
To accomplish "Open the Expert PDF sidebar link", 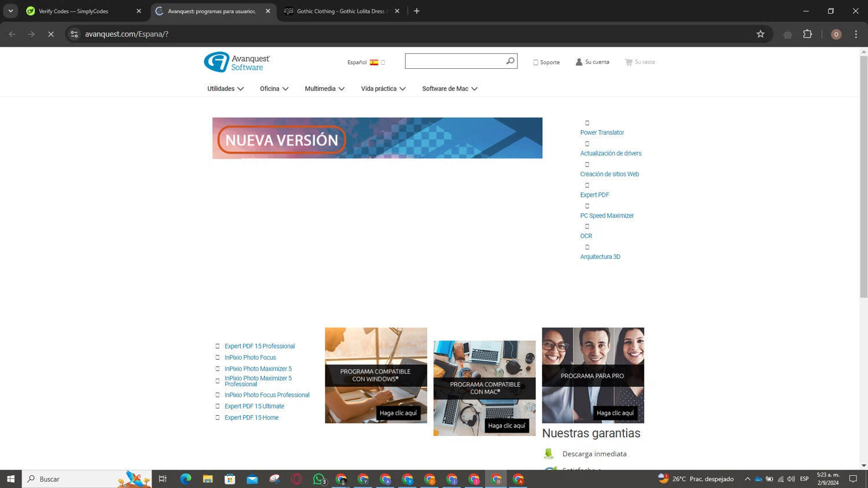I will tap(594, 195).
